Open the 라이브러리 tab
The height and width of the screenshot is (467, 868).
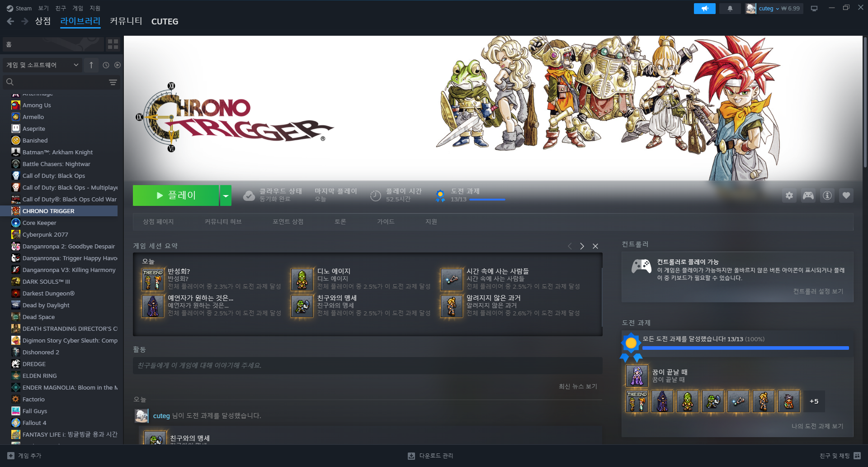(x=80, y=21)
